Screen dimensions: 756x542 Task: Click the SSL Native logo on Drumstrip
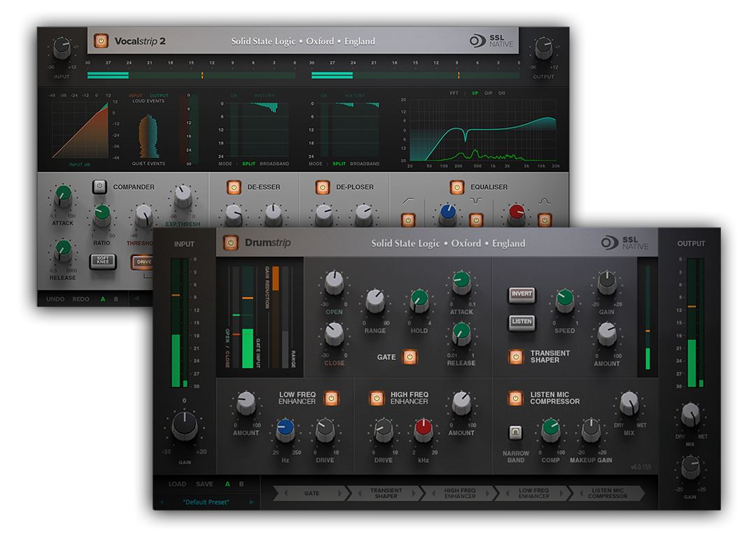point(623,243)
